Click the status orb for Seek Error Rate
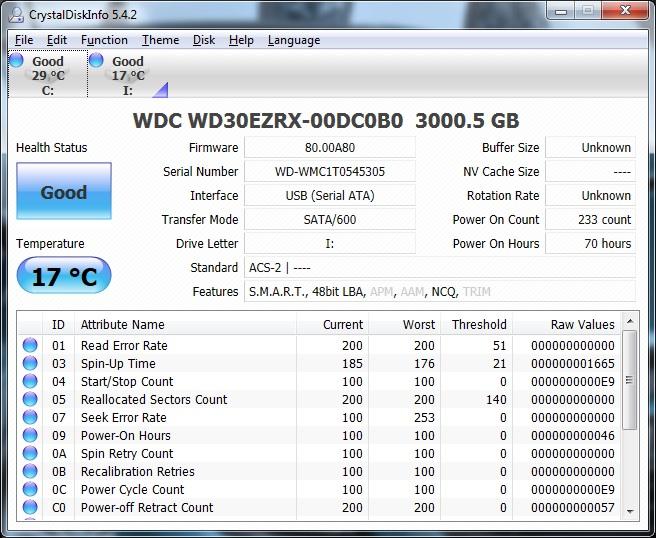The image size is (656, 538). point(30,417)
